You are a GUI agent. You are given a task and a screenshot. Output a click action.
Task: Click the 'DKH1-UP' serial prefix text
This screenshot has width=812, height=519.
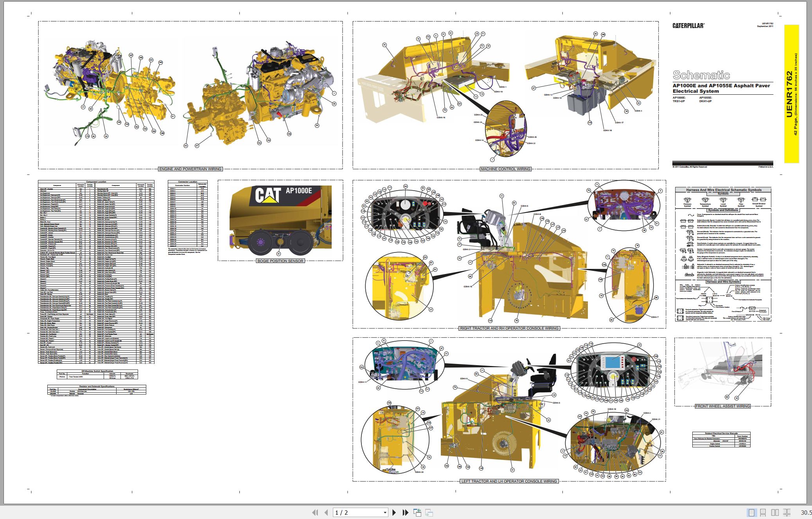pyautogui.click(x=705, y=101)
